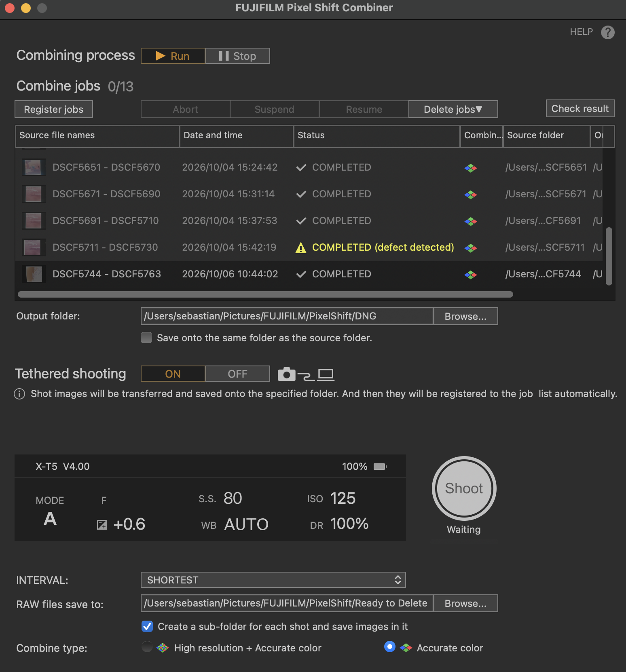Click into the RAW files save to path field
The width and height of the screenshot is (626, 672).
(x=287, y=603)
